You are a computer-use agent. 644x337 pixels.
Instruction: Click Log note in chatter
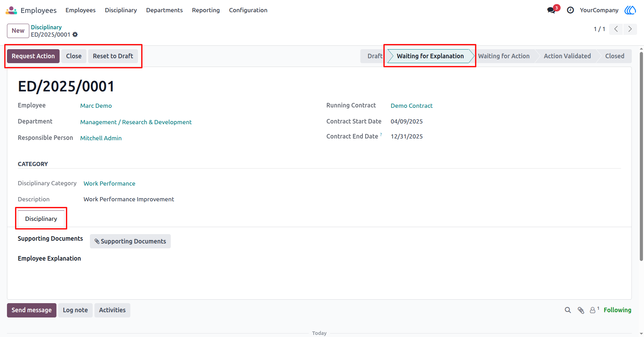click(x=75, y=310)
